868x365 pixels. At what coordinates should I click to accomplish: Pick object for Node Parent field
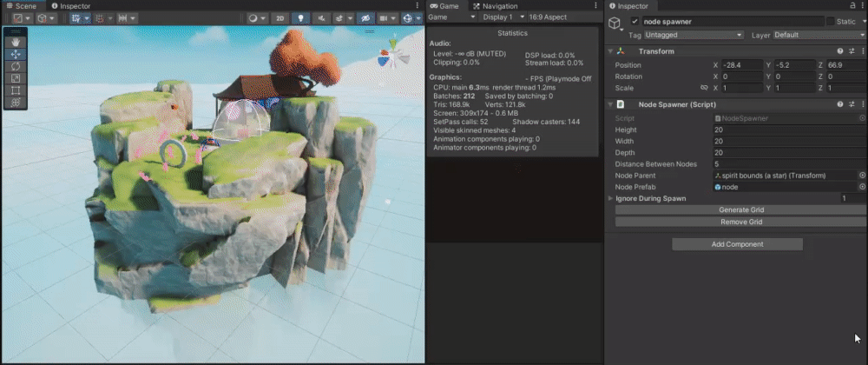tap(862, 176)
